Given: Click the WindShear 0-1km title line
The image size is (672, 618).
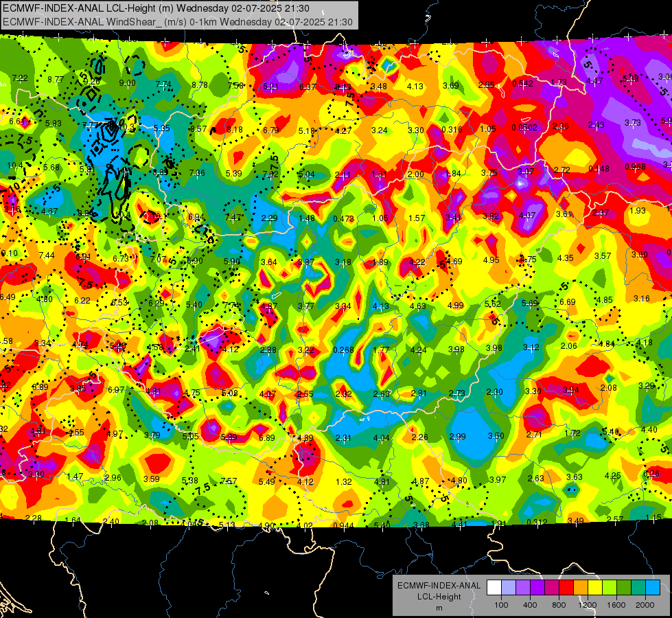Looking at the screenshot, I should click(x=177, y=22).
